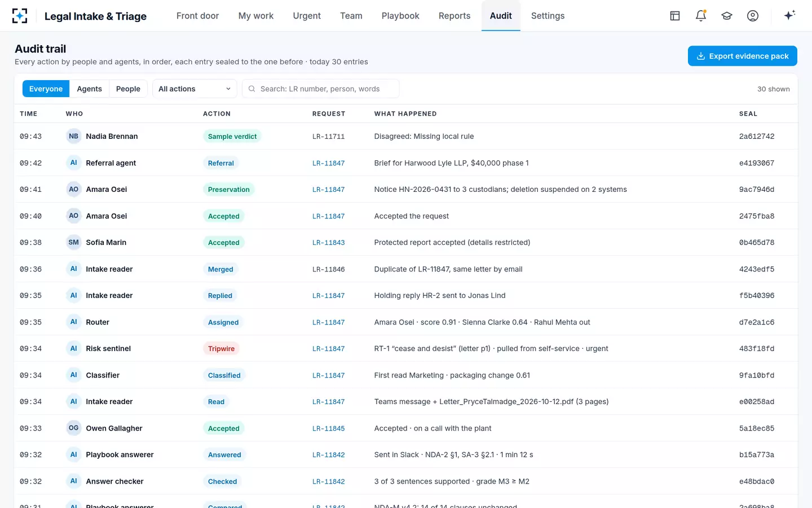Click the OG avatar for Owen Gallagher

pyautogui.click(x=74, y=428)
